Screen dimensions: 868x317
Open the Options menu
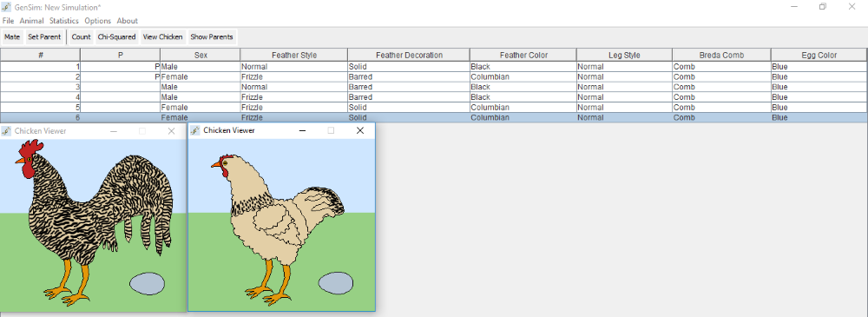(x=97, y=21)
